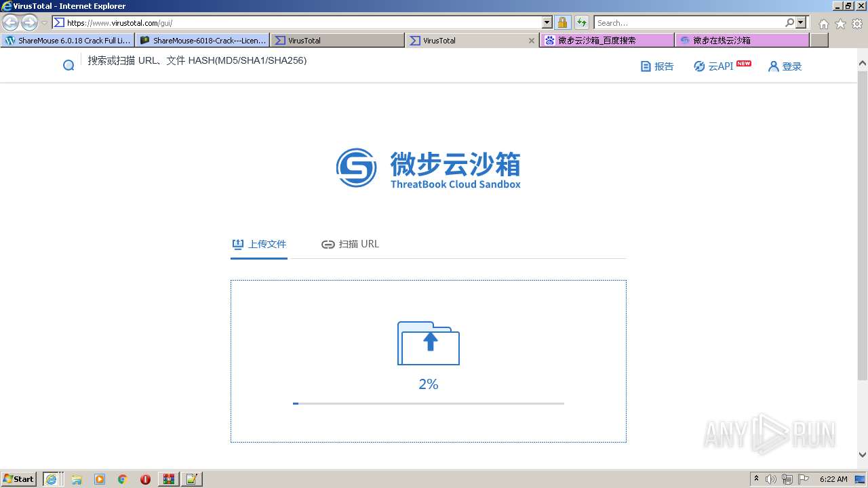Screen dimensions: 868x488
Task: Open a new blank tab
Action: 819,41
